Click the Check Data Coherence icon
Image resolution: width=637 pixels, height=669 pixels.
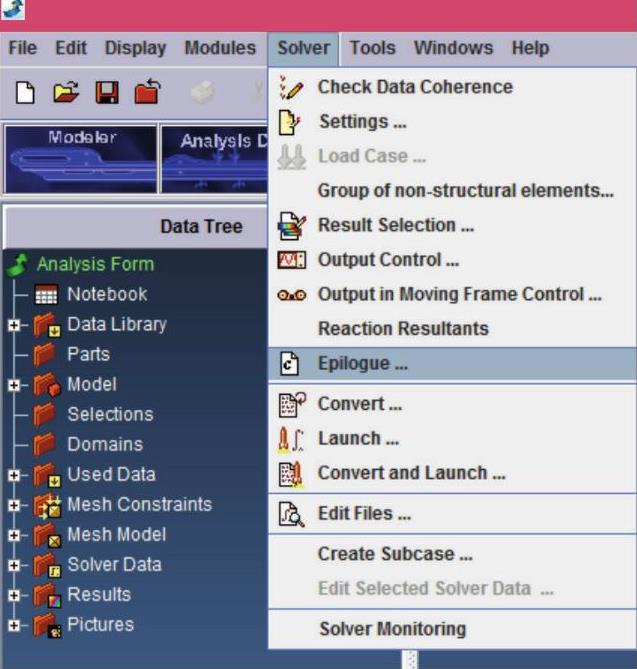pyautogui.click(x=290, y=87)
